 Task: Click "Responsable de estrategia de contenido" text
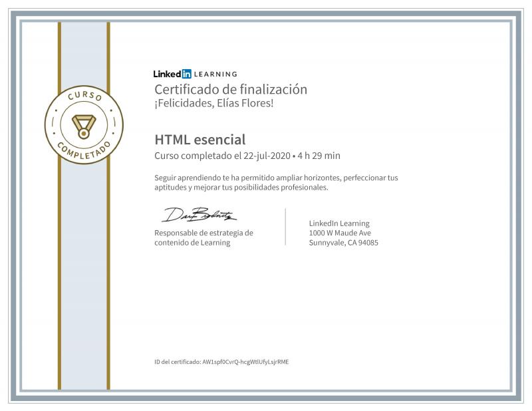click(203, 237)
